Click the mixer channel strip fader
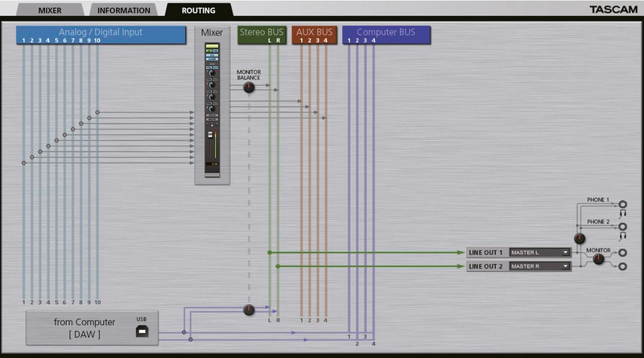The width and height of the screenshot is (644, 358). (210, 135)
